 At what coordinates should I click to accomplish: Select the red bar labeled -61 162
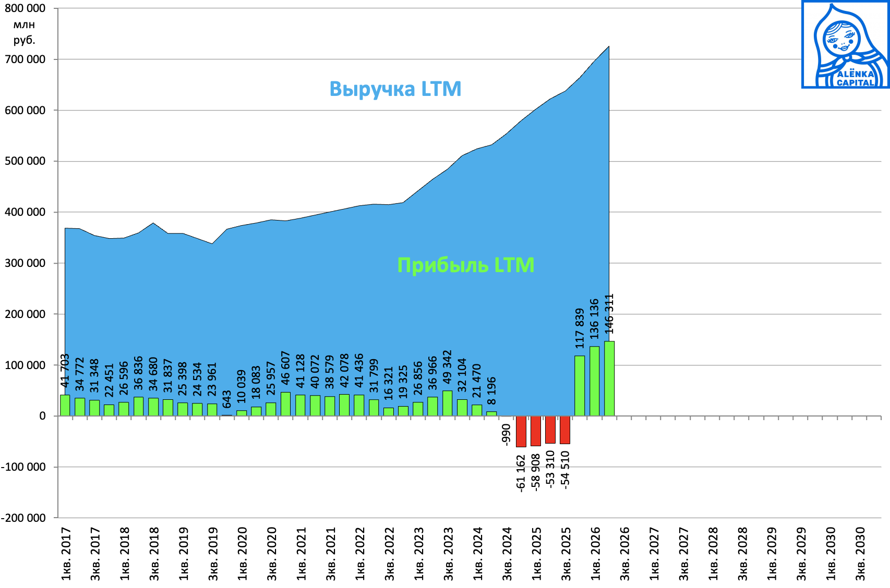point(521,432)
